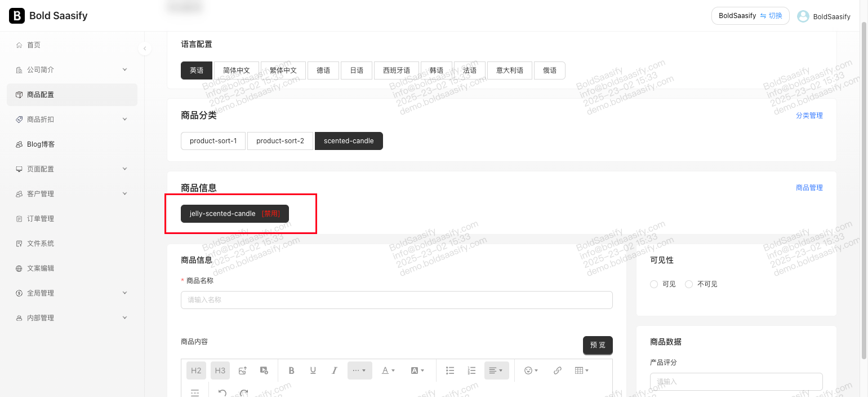This screenshot has height=397, width=868.
Task: Insert a bulleted list in the editor
Action: (450, 370)
